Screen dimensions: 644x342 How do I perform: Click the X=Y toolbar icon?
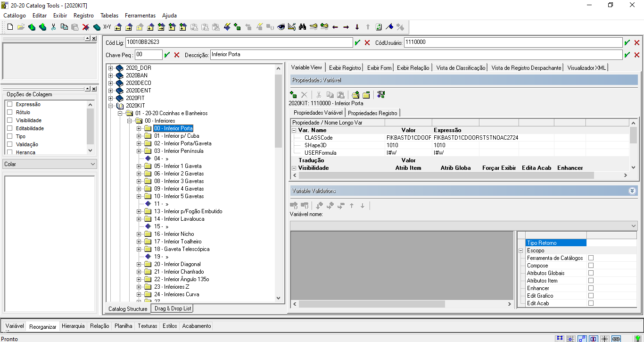point(107,27)
